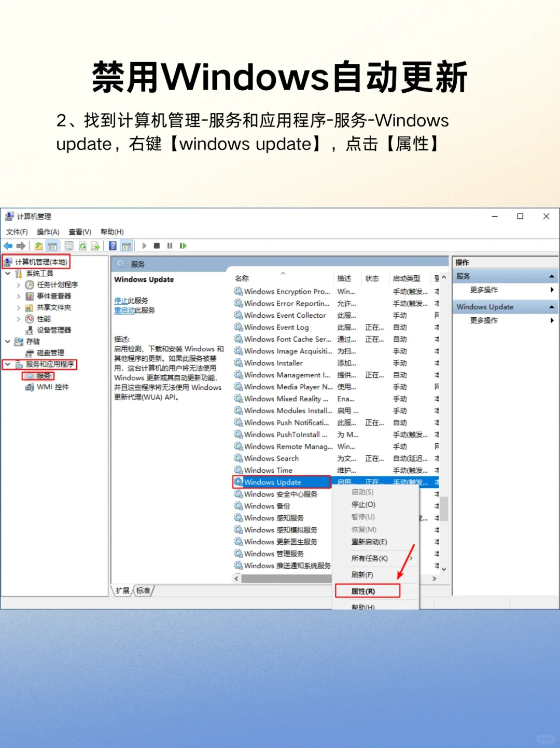560x748 pixels.
Task: Collapse the Windows Update Actions section
Action: tap(552, 307)
